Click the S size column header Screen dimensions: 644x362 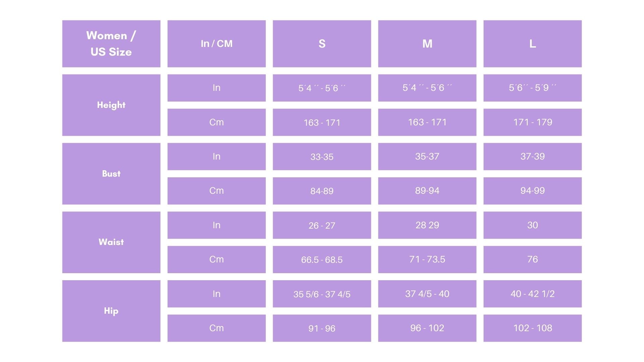point(322,44)
